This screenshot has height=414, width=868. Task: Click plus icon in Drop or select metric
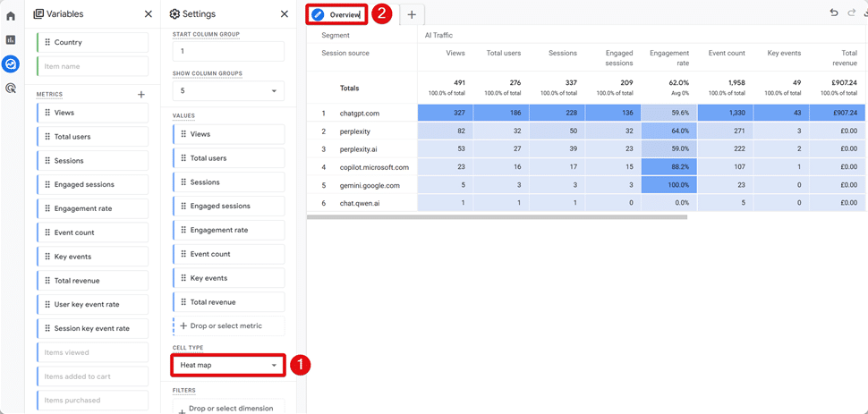click(183, 326)
